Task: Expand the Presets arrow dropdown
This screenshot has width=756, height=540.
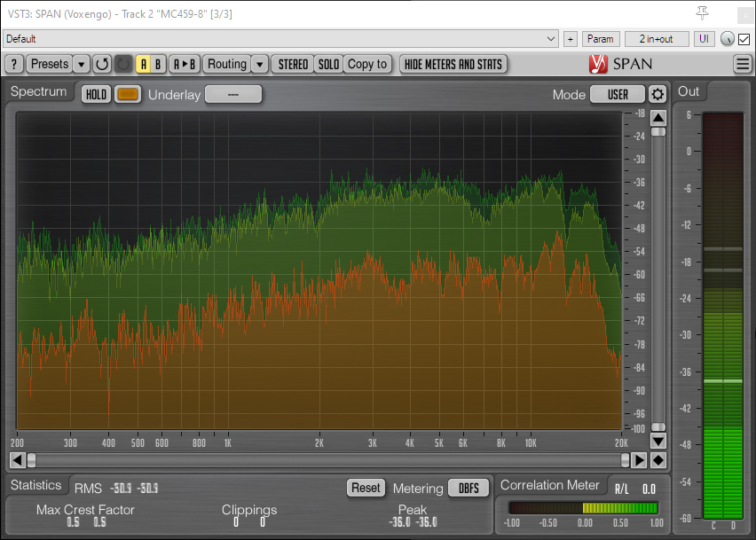Action: pyautogui.click(x=81, y=64)
